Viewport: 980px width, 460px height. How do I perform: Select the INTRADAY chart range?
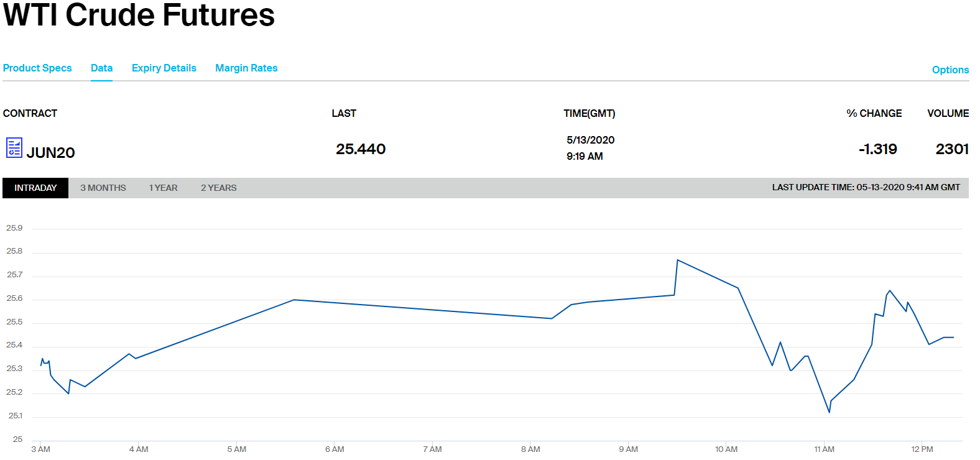click(35, 188)
